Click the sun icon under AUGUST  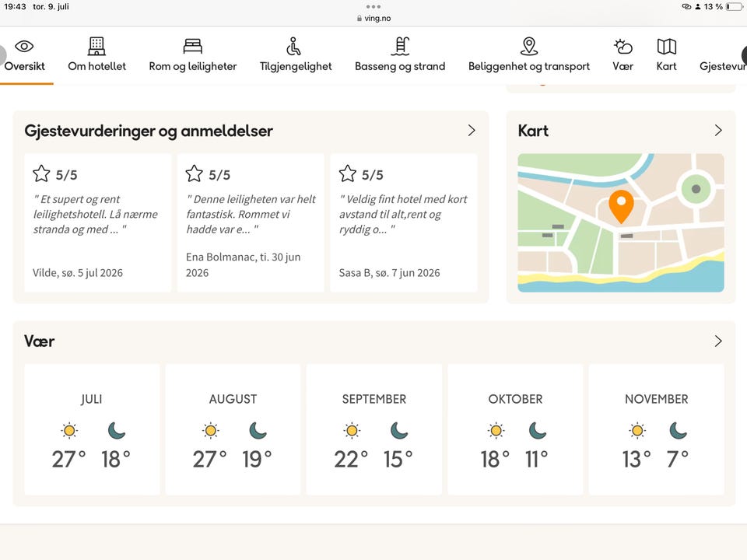211,430
